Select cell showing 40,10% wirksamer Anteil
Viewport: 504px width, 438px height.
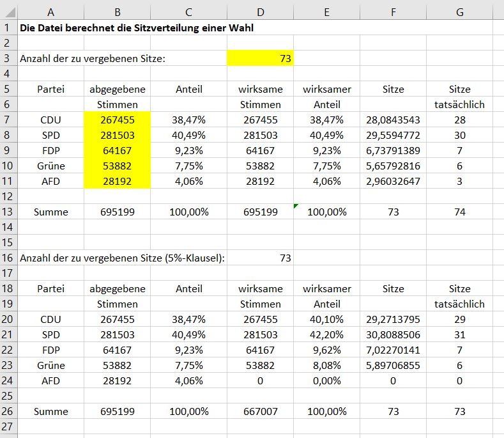pos(326,320)
